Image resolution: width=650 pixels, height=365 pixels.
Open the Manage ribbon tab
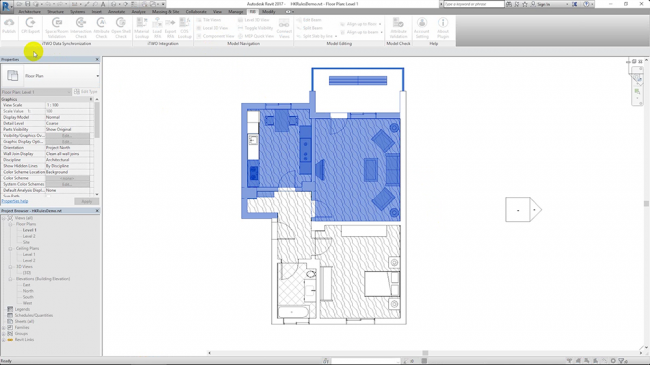235,12
